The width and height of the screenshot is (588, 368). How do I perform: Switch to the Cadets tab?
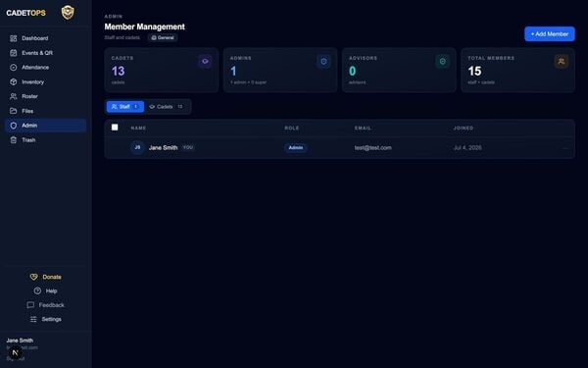(x=167, y=107)
